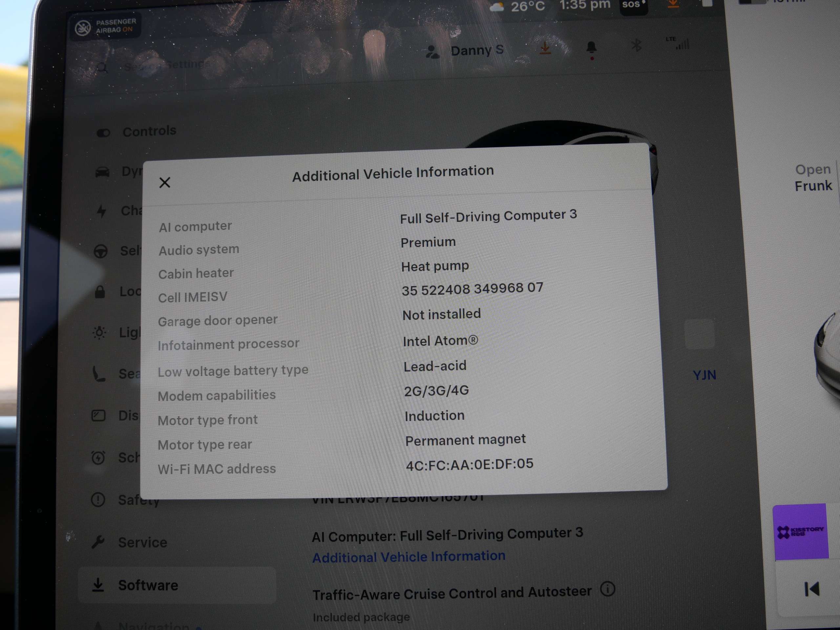Image resolution: width=840 pixels, height=630 pixels.
Task: Click the 'Full Self-Driving Computer 3' dialog value
Action: [488, 216]
